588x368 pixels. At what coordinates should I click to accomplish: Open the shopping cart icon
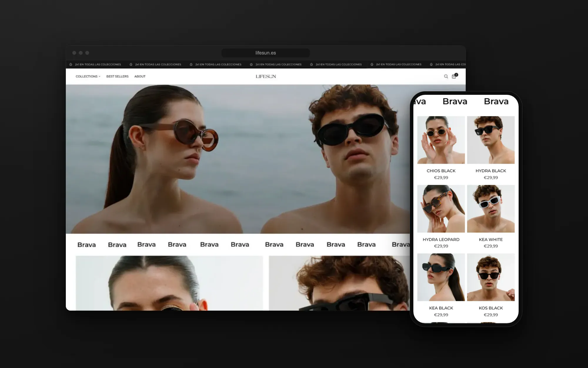[x=454, y=76]
